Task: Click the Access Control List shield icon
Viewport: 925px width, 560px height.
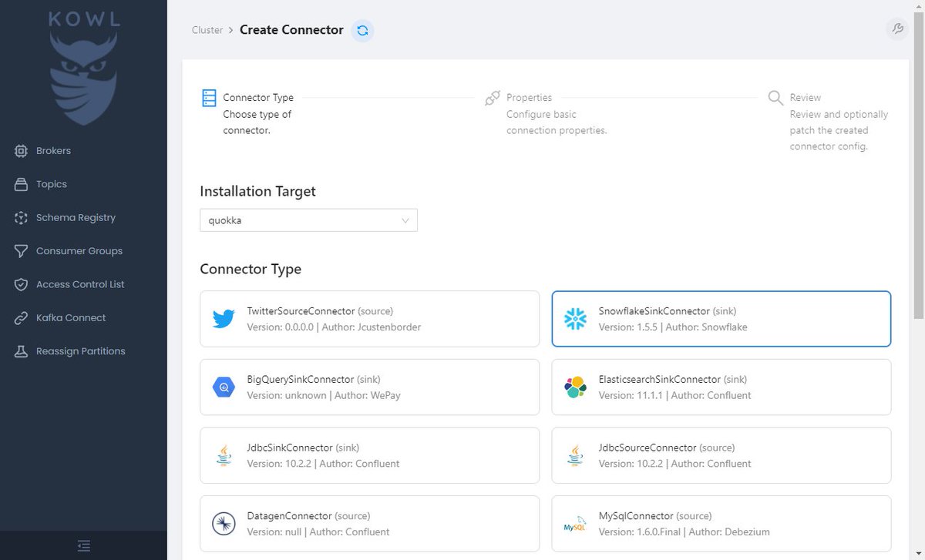Action: (x=22, y=284)
